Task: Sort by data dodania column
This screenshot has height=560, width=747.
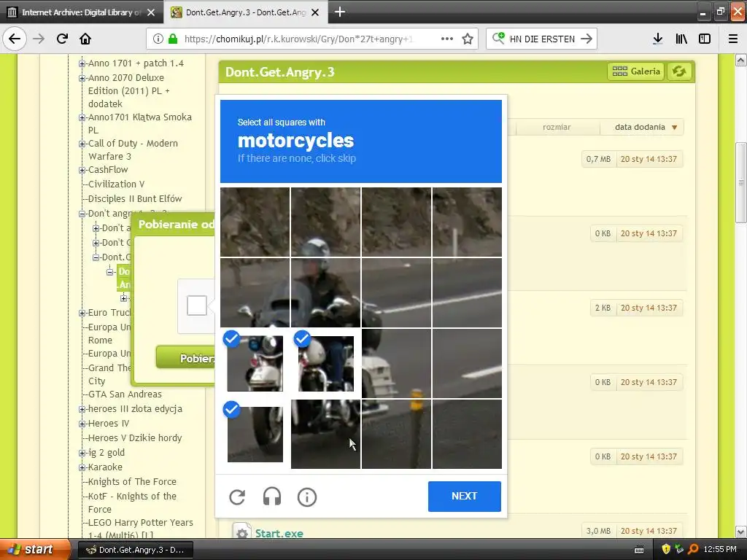Action: 642,127
